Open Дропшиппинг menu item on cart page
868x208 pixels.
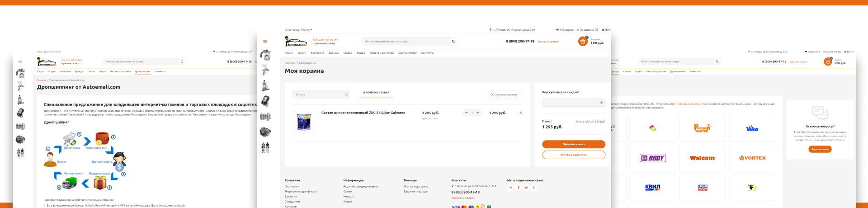point(407,53)
